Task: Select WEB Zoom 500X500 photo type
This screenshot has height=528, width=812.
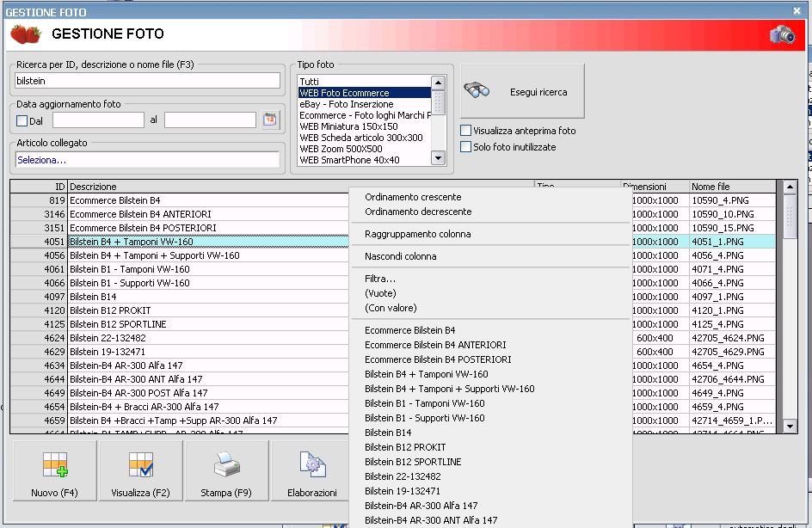Action: coord(365,149)
